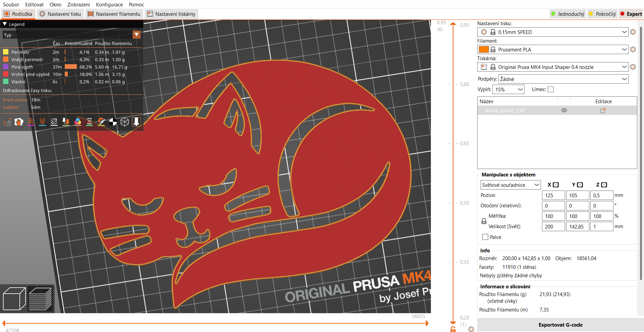This screenshot has width=644, height=332.
Task: Reset X position bracket icon
Action: point(556,185)
